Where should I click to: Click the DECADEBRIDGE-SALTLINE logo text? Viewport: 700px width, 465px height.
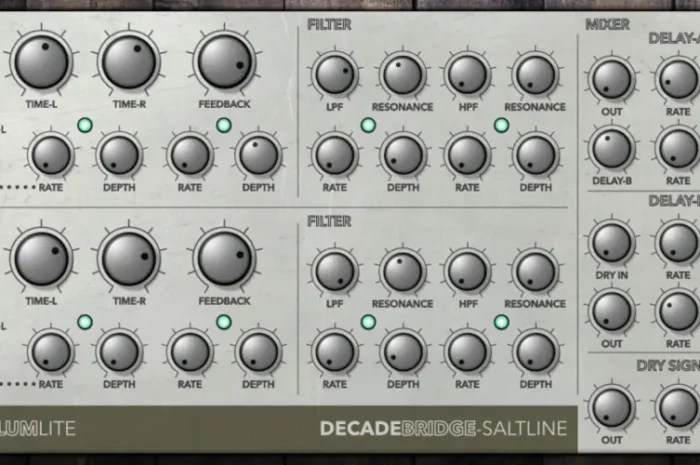(x=442, y=429)
